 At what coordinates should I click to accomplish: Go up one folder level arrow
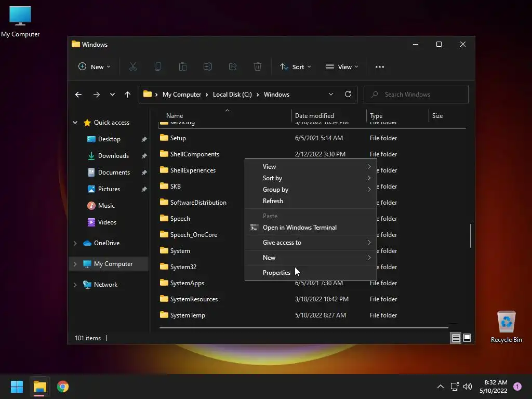click(127, 95)
